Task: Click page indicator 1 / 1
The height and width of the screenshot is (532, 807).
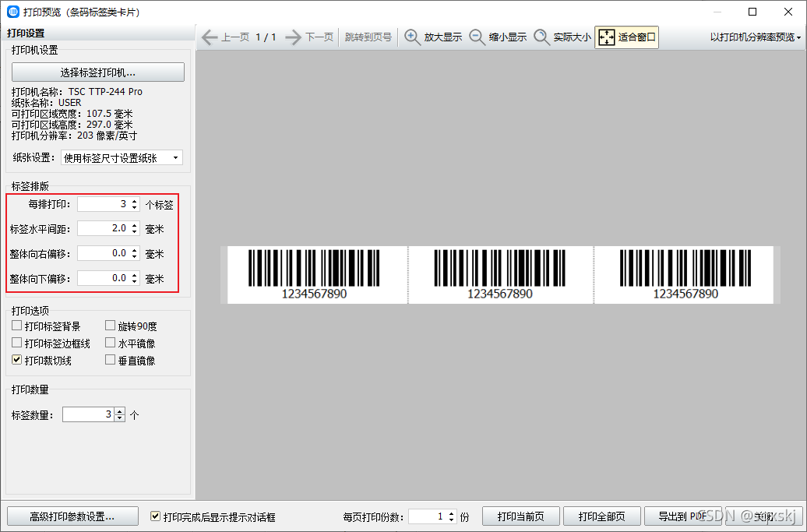Action: tap(266, 37)
